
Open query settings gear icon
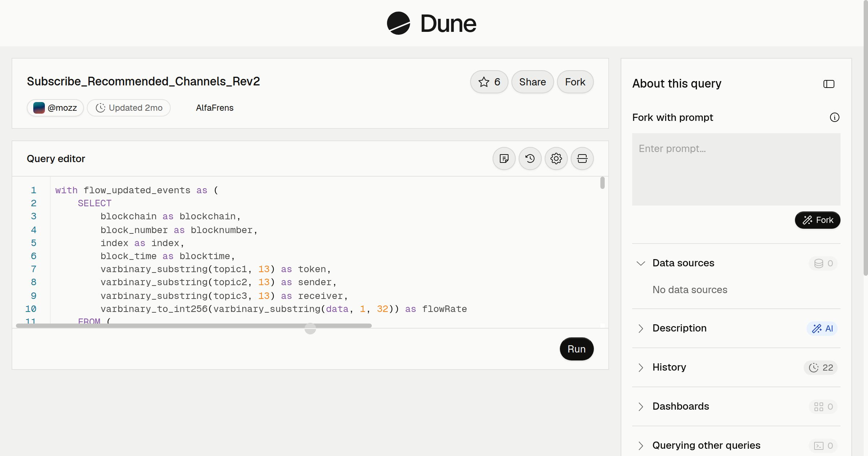[x=556, y=159]
